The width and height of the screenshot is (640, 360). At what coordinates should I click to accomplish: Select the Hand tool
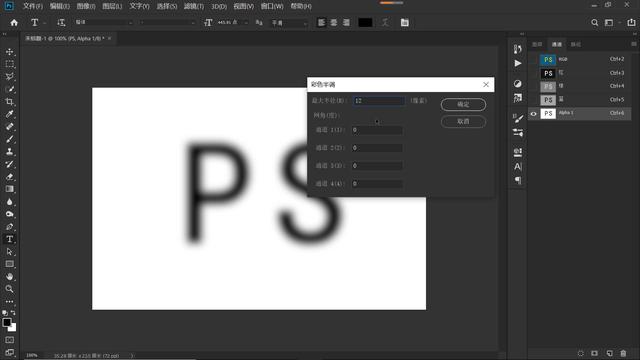(x=9, y=277)
